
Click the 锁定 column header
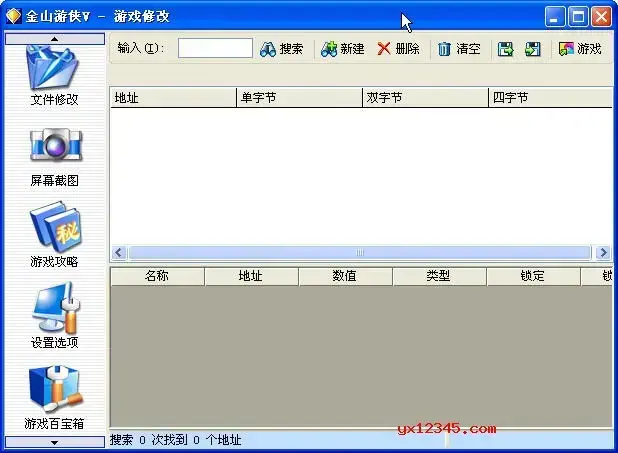(x=533, y=276)
